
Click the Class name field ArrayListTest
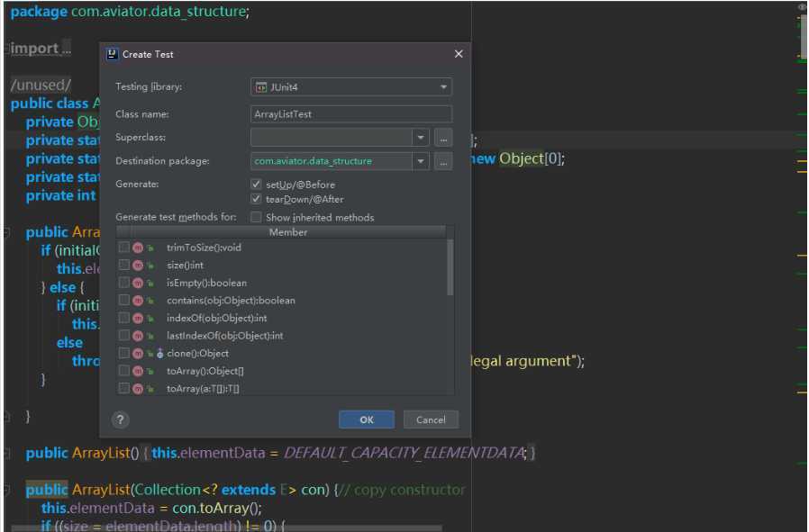(x=351, y=114)
